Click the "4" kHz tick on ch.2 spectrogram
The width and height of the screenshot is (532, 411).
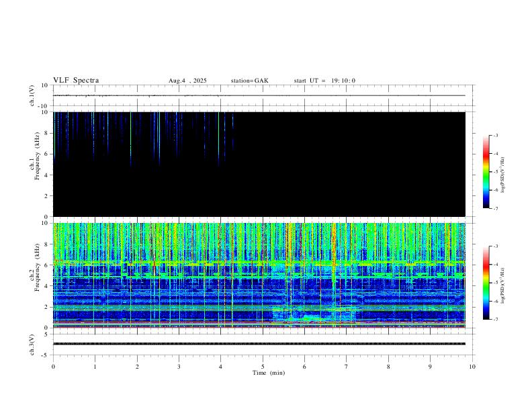(x=47, y=286)
